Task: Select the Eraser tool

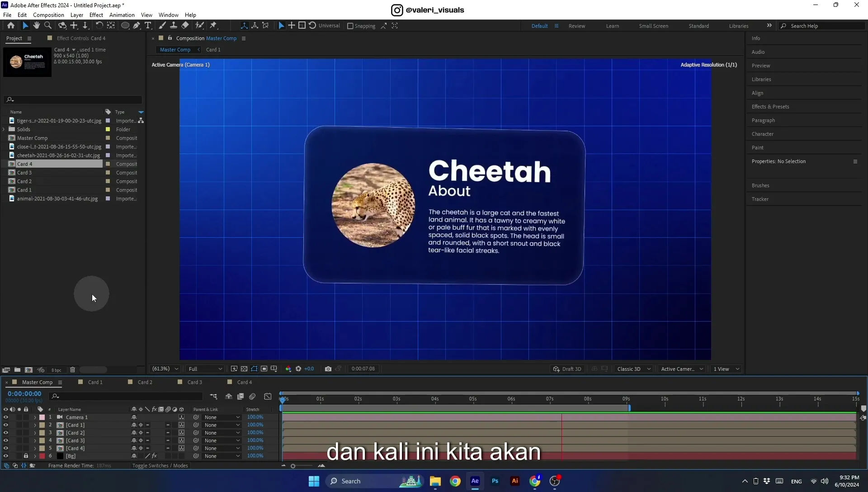Action: (x=185, y=26)
